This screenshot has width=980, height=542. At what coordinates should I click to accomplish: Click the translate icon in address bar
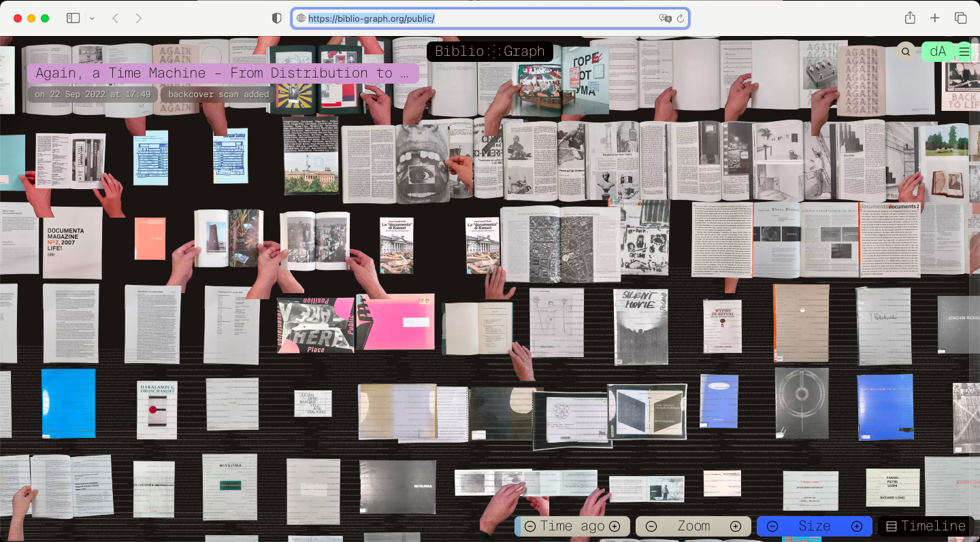click(x=665, y=18)
